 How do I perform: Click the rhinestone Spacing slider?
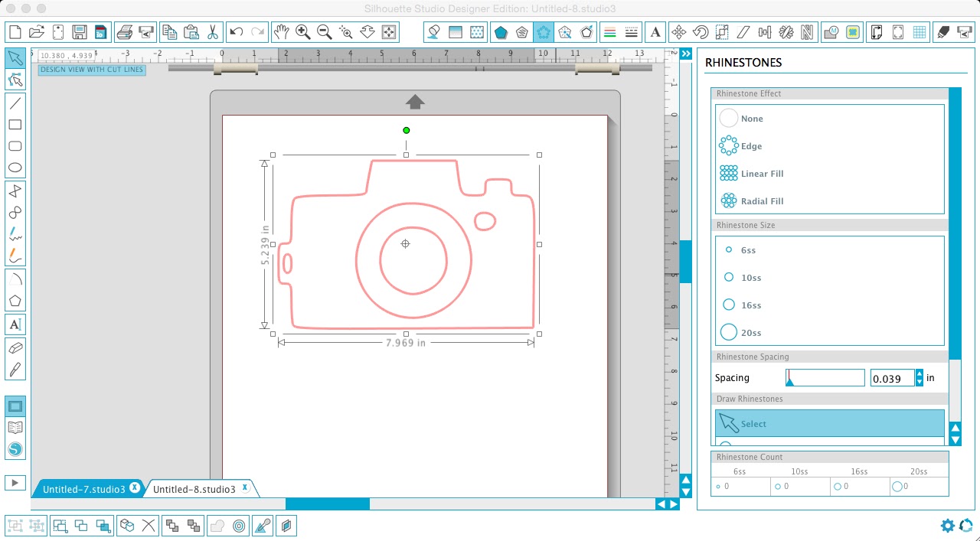[x=825, y=378]
